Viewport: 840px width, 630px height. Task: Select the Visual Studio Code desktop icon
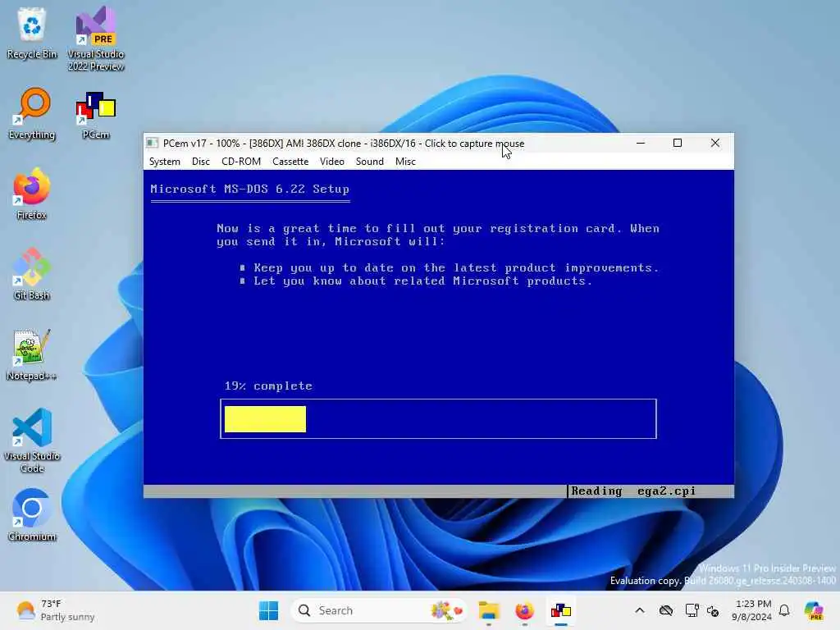tap(32, 441)
